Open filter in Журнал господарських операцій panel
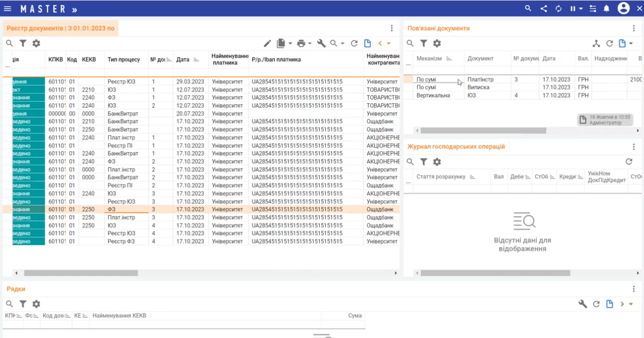Screen dimensions: 644x338 [423, 162]
